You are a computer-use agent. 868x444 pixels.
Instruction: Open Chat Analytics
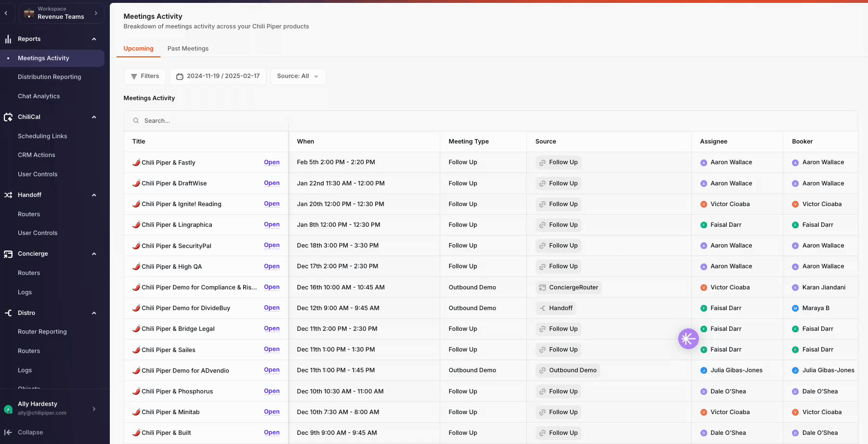point(39,96)
